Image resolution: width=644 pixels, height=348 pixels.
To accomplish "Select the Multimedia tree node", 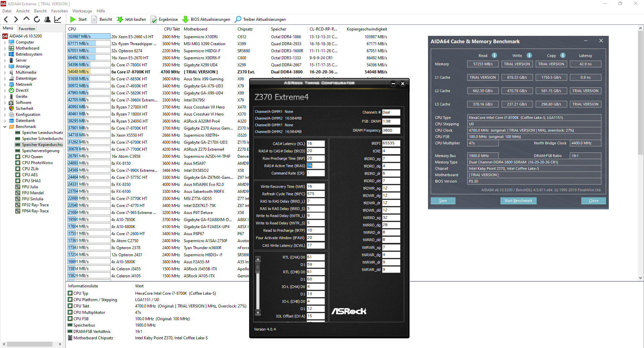I will (26, 72).
